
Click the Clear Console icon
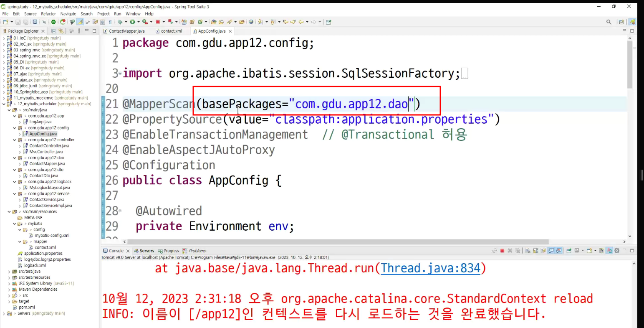[x=528, y=251]
